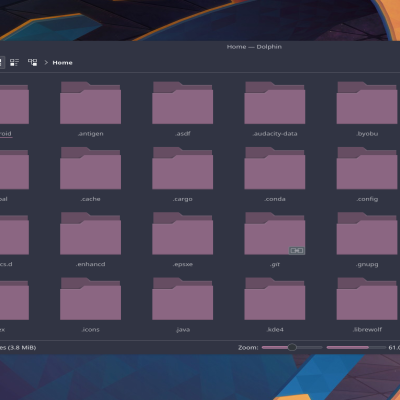Select the .librewolf folder
Screen dimensions: 400x400
tap(367, 305)
